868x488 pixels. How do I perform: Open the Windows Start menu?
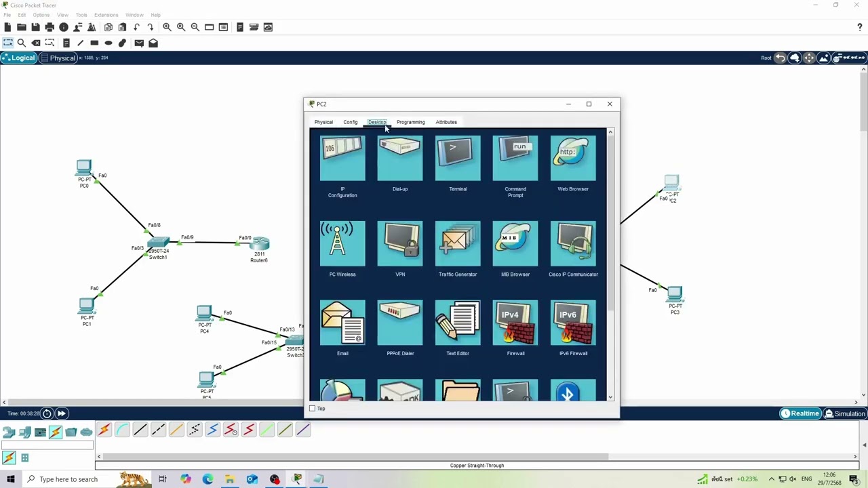coord(10,479)
